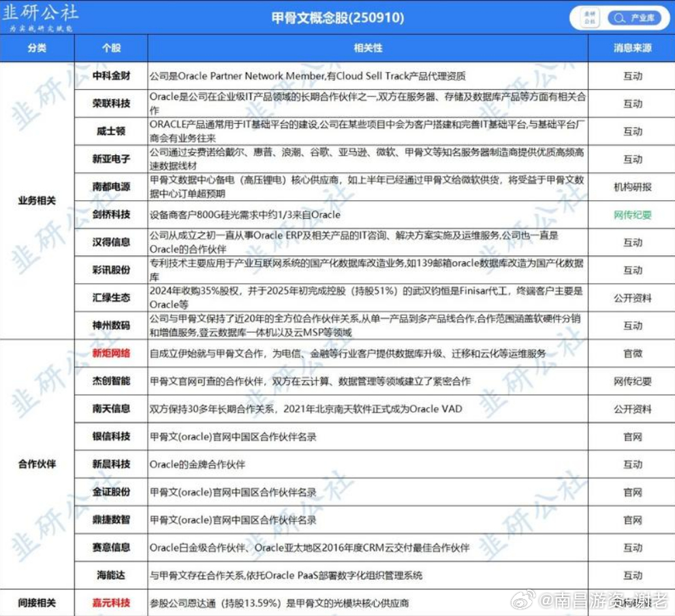The image size is (675, 616).
Task: Click 官网 source for 鼎捷数智
Action: [632, 519]
